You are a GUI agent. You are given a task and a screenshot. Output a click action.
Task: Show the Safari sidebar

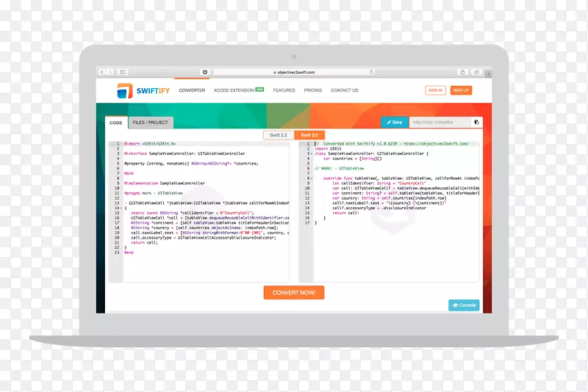click(123, 72)
